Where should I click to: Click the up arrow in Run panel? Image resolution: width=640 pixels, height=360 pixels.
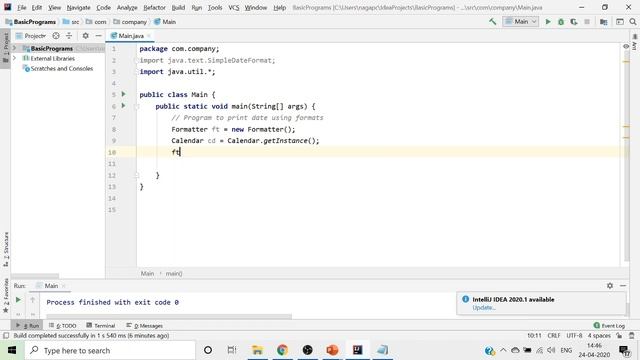click(33, 300)
